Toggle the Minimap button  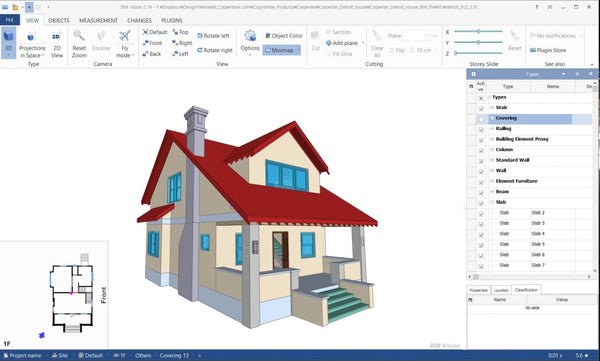coord(282,50)
